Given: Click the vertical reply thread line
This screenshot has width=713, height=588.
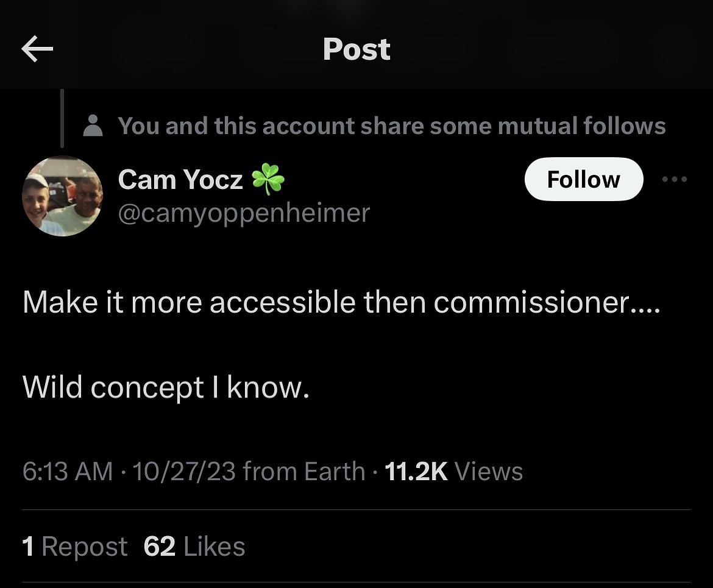Looking at the screenshot, I should pyautogui.click(x=62, y=118).
